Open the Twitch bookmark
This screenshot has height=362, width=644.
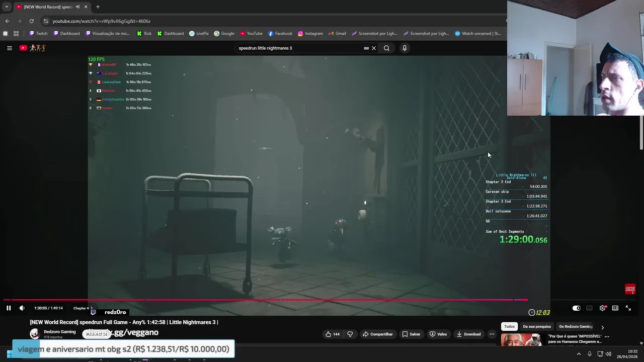pos(38,34)
